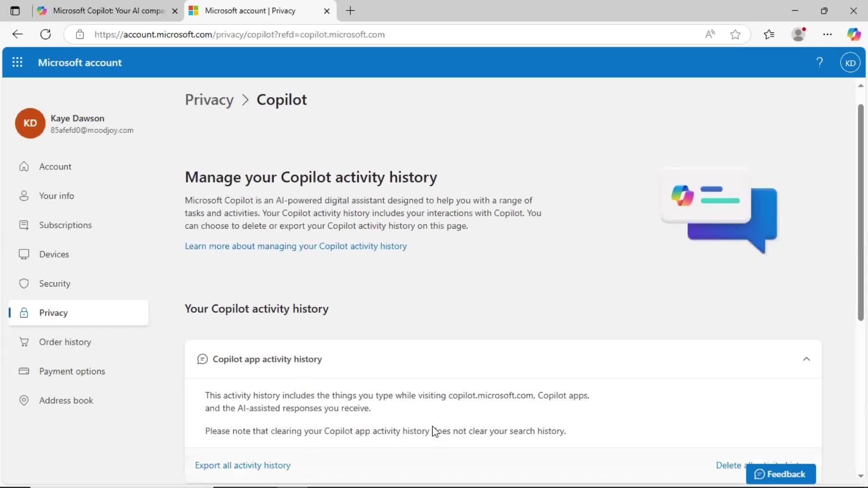Screen dimensions: 868x488
Task: Open Subscriptions in the sidebar
Action: point(79,225)
